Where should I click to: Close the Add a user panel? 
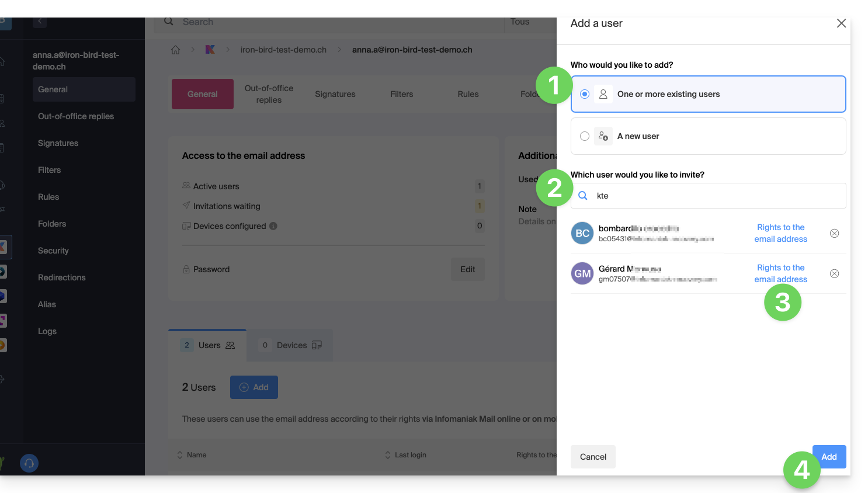point(841,23)
